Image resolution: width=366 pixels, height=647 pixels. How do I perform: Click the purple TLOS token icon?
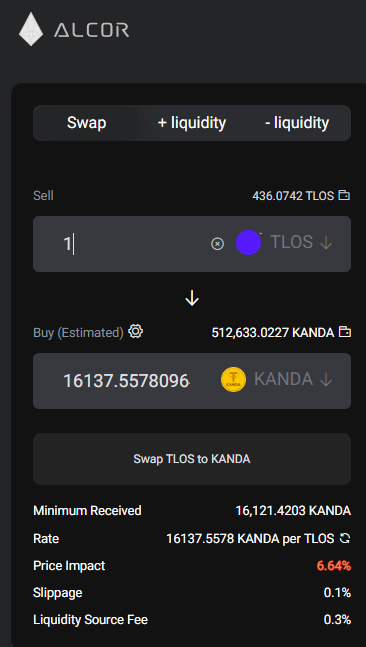[248, 243]
